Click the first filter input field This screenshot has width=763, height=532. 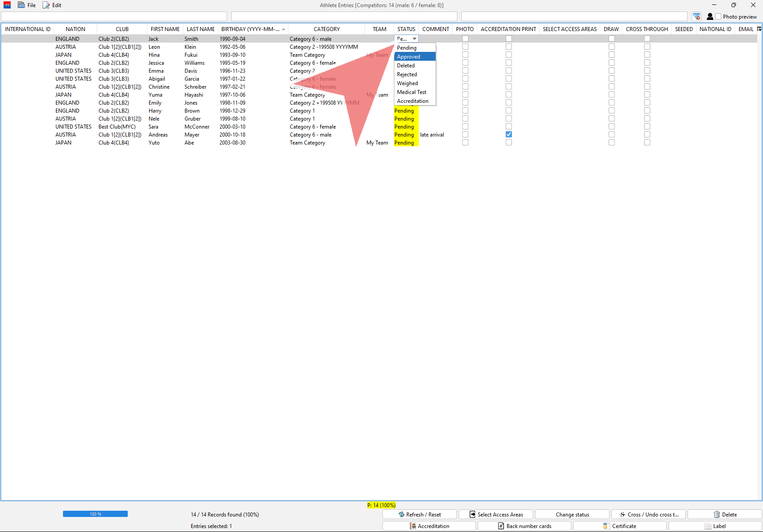pyautogui.click(x=114, y=16)
